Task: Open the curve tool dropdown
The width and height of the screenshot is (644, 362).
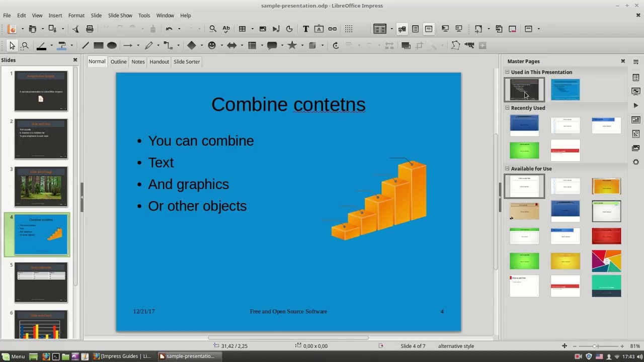Action: (157, 46)
